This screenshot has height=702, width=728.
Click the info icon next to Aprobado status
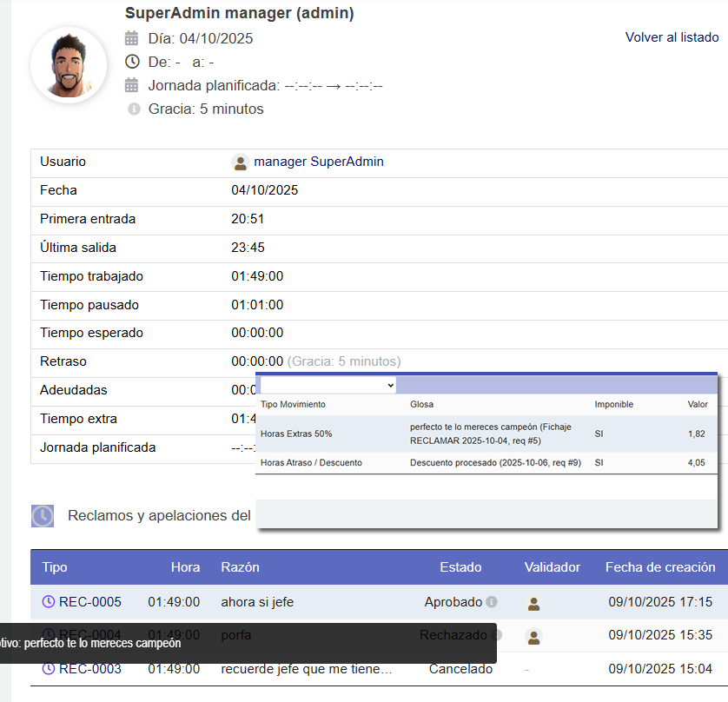492,602
